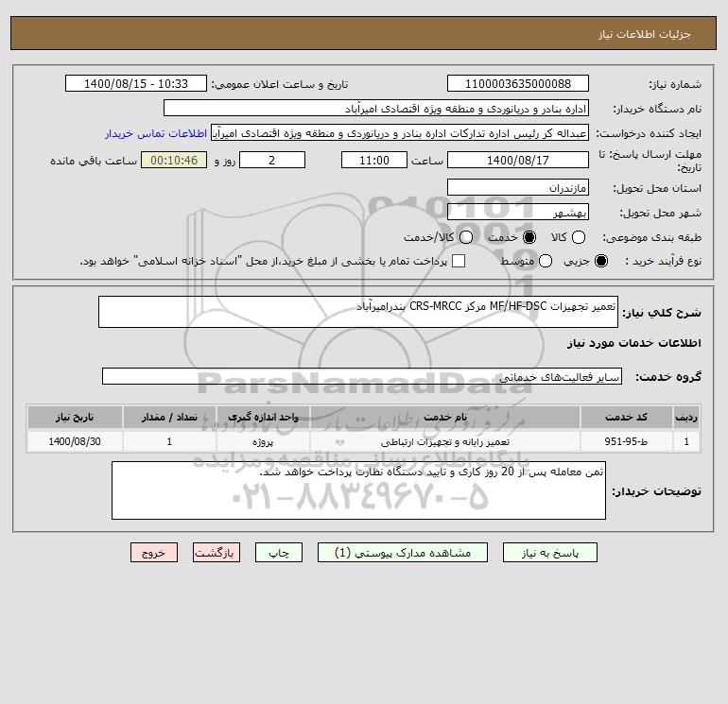Click the شرح کلی نیاز description box
The width and height of the screenshot is (728, 704).
[x=358, y=312]
